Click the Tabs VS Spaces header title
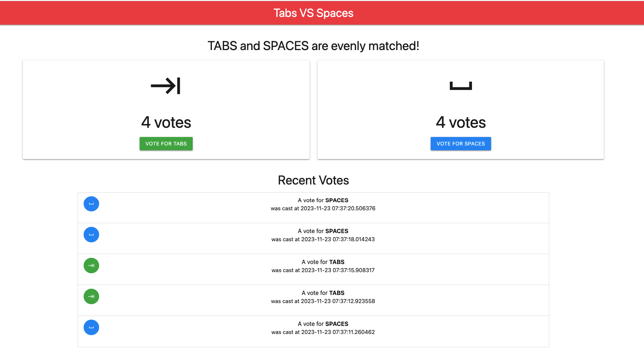 click(313, 13)
